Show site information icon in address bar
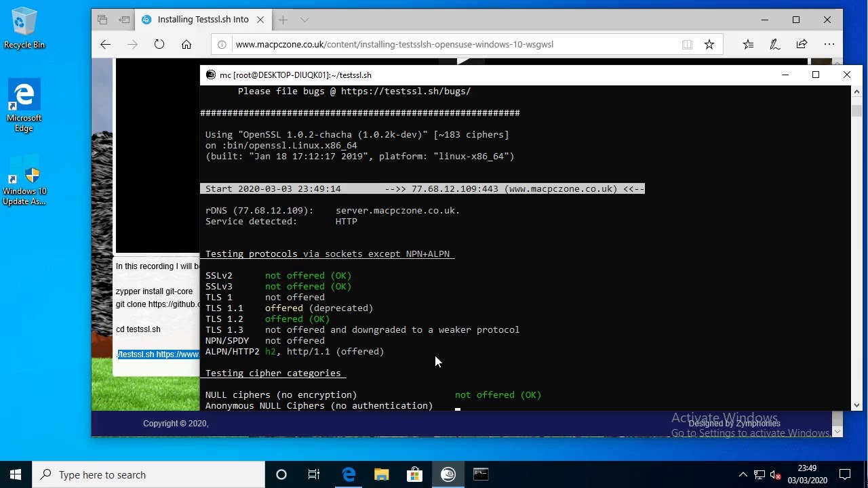 (222, 45)
